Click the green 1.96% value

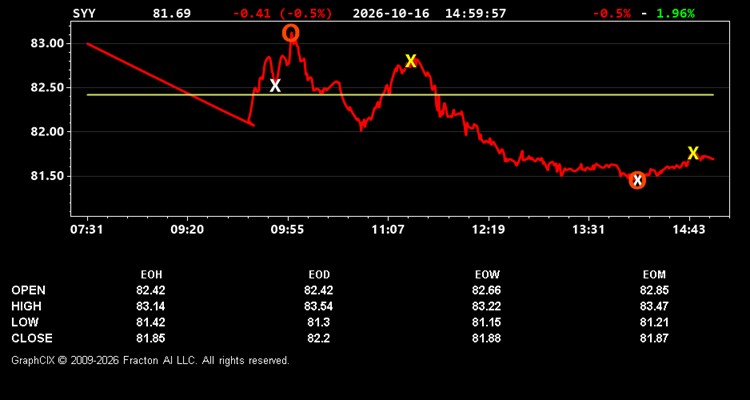point(675,13)
